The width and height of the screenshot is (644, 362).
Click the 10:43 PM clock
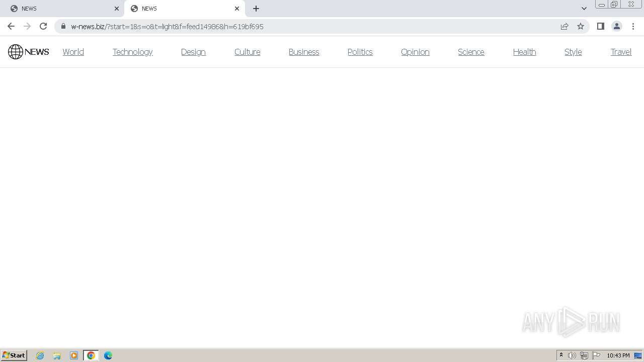618,355
